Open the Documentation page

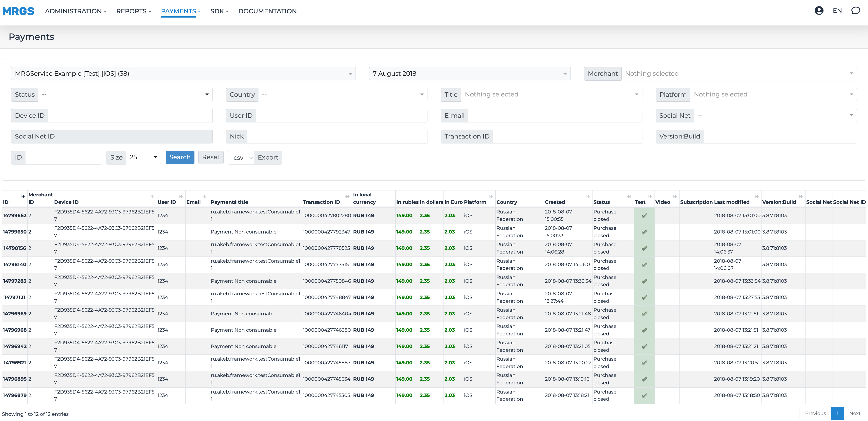tap(267, 11)
